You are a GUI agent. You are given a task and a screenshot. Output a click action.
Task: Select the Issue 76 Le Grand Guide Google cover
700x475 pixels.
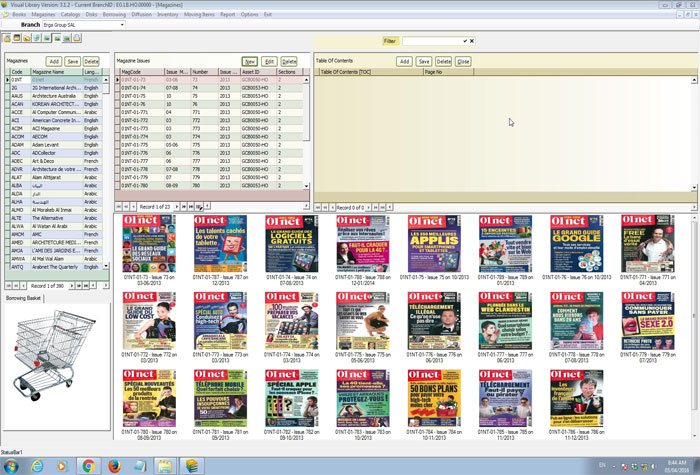click(x=576, y=244)
